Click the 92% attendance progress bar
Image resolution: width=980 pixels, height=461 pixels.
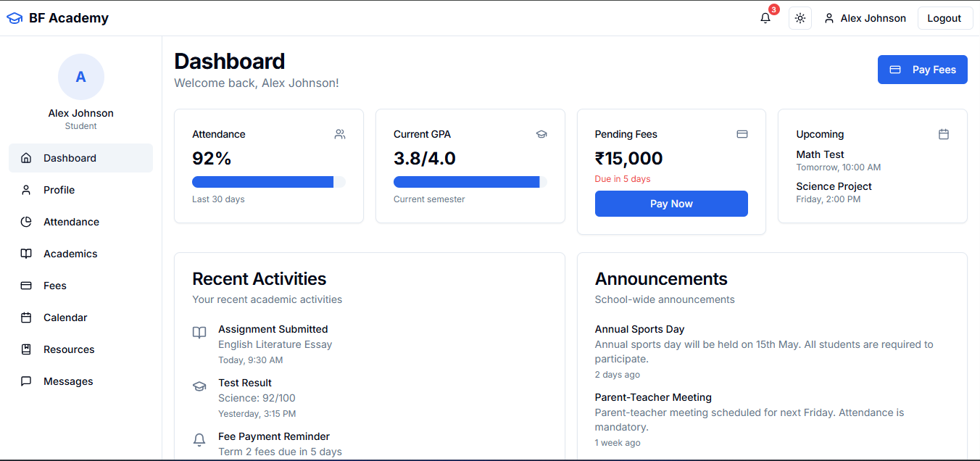[268, 182]
